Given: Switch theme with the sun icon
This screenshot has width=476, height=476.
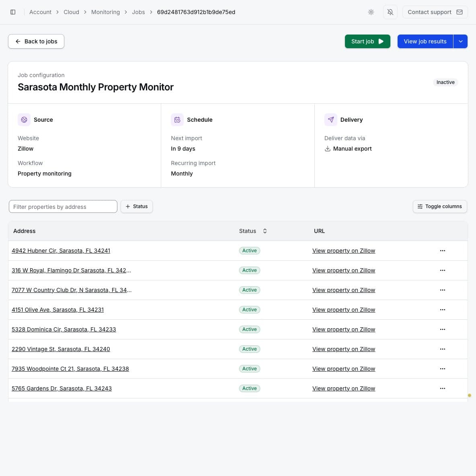Looking at the screenshot, I should pyautogui.click(x=371, y=12).
